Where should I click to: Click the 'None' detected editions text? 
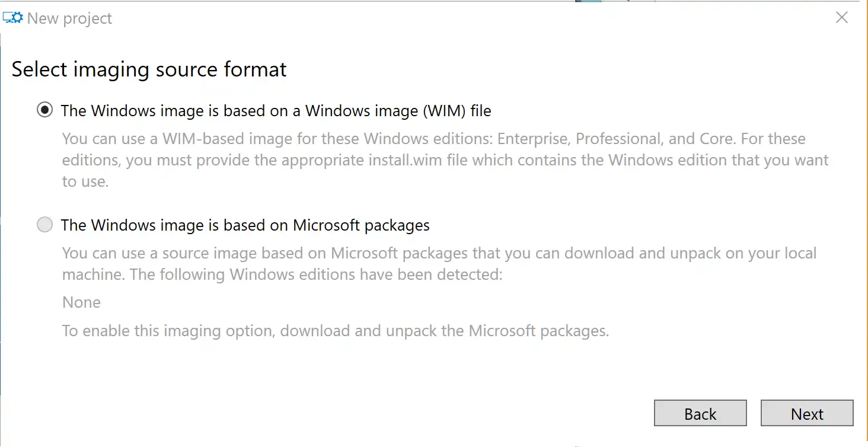coord(81,302)
